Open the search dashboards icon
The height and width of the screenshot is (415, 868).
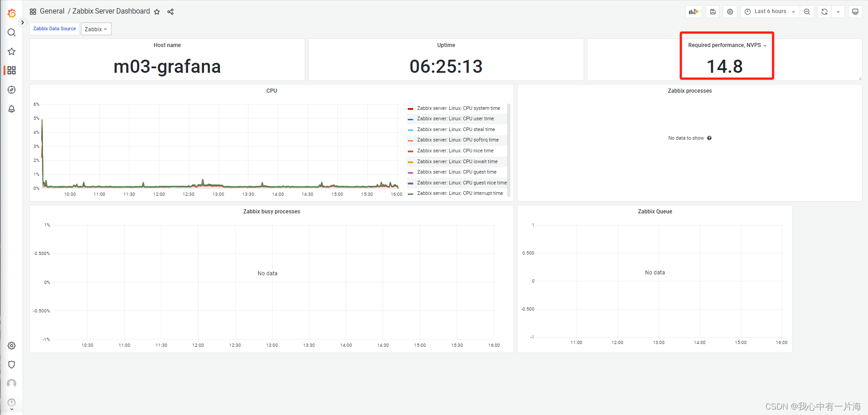12,33
